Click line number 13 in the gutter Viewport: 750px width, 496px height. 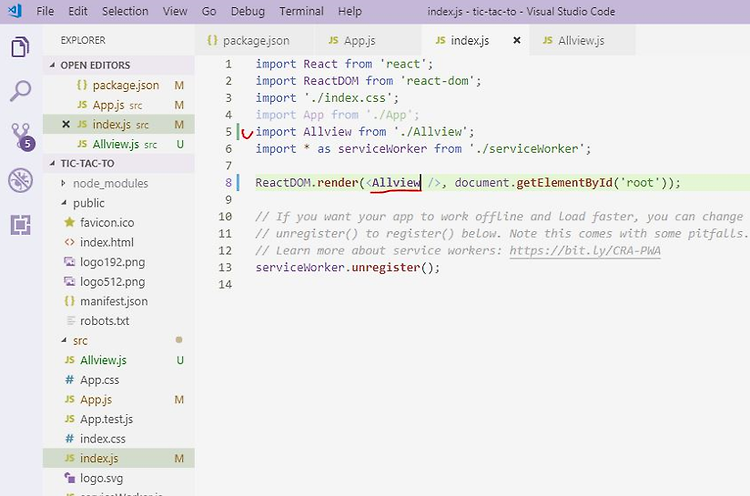point(225,267)
